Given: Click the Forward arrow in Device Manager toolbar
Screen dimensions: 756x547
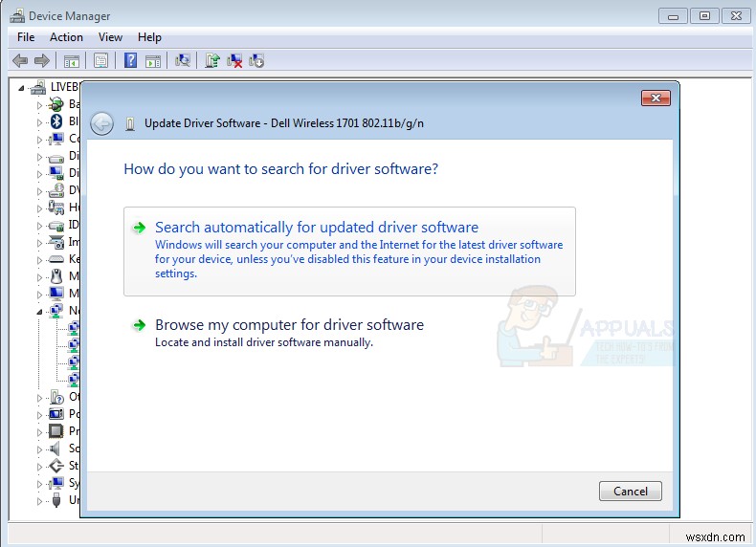Looking at the screenshot, I should point(42,60).
